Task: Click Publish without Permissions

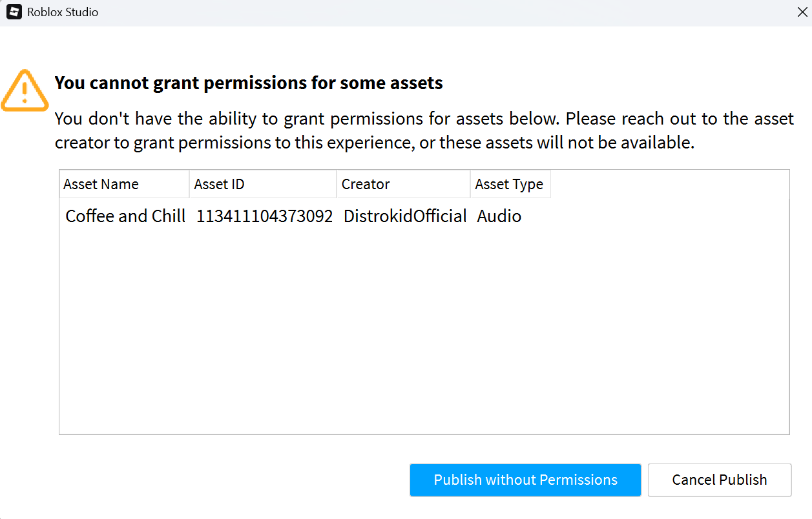Action: [x=525, y=480]
